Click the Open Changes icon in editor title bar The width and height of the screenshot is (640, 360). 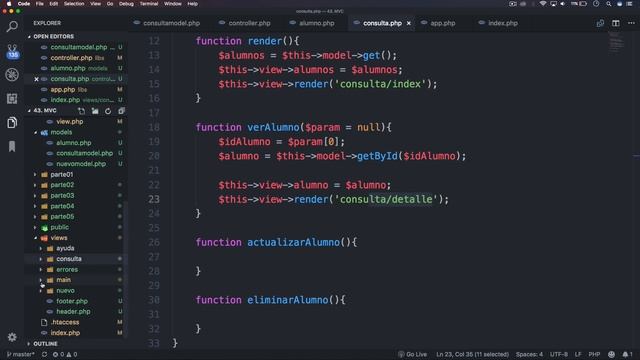pyautogui.click(x=600, y=23)
